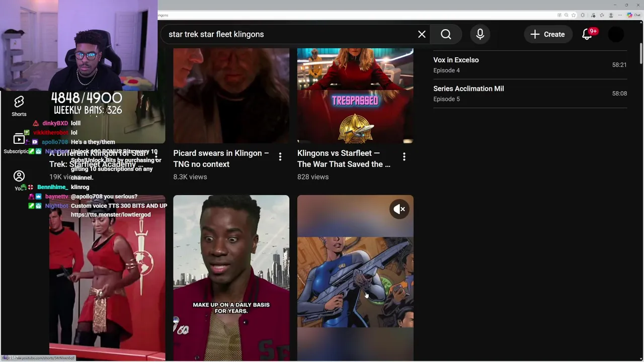
Task: Open the Trespassed Klingons vs Starfleet thumbnail
Action: 355,96
